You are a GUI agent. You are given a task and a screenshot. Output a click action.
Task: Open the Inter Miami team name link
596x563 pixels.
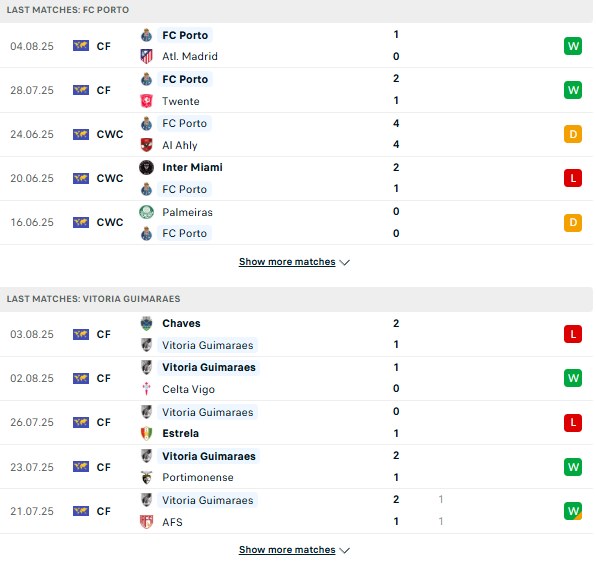[192, 167]
